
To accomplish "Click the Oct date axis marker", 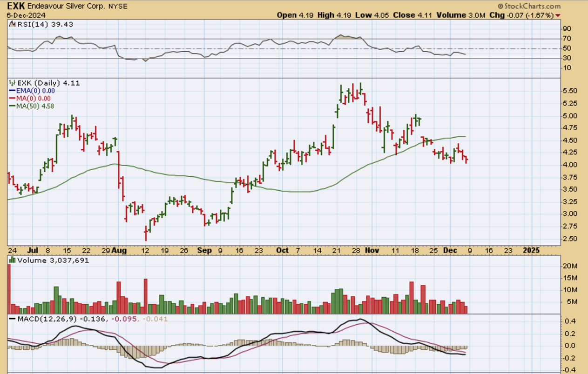I will (x=283, y=250).
